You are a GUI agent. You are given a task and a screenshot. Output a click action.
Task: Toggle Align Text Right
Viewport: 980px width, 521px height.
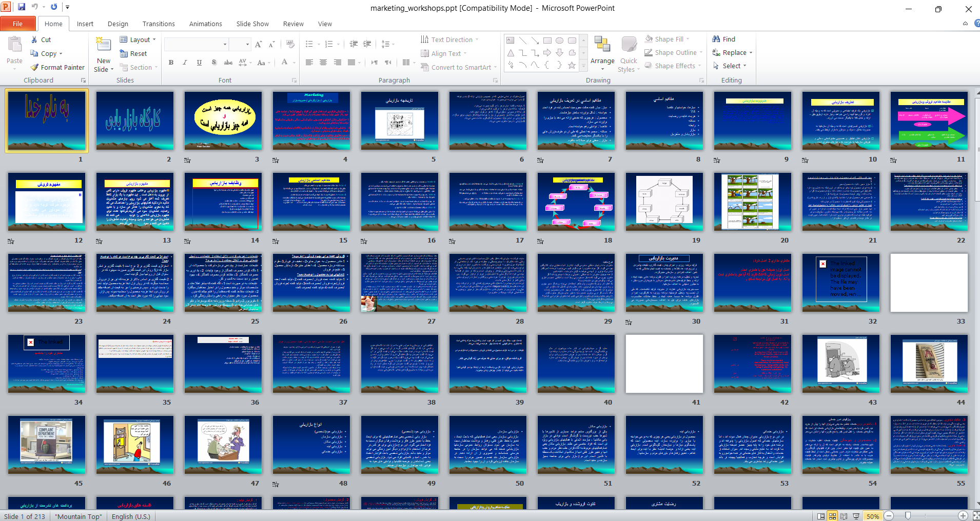click(337, 63)
